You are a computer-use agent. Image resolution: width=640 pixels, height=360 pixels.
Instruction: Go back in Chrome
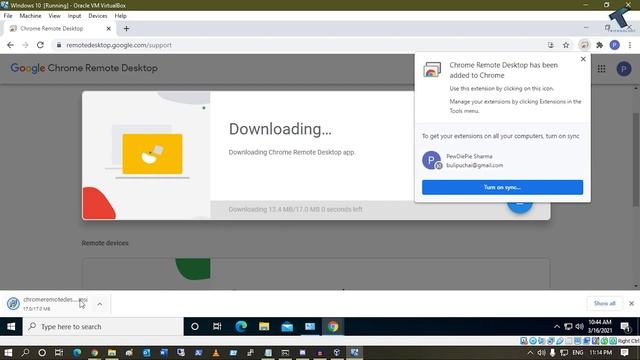(10, 45)
